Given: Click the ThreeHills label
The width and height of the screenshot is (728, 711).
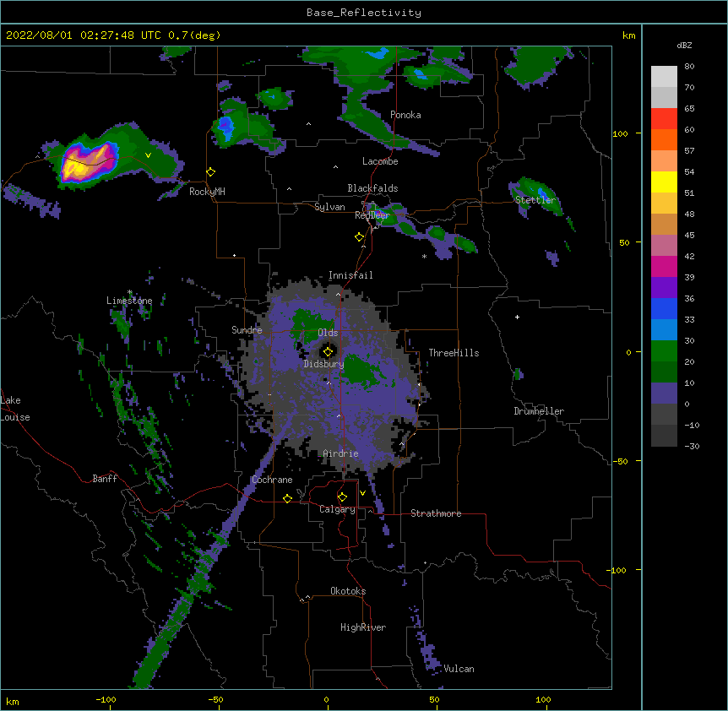Looking at the screenshot, I should click(454, 353).
